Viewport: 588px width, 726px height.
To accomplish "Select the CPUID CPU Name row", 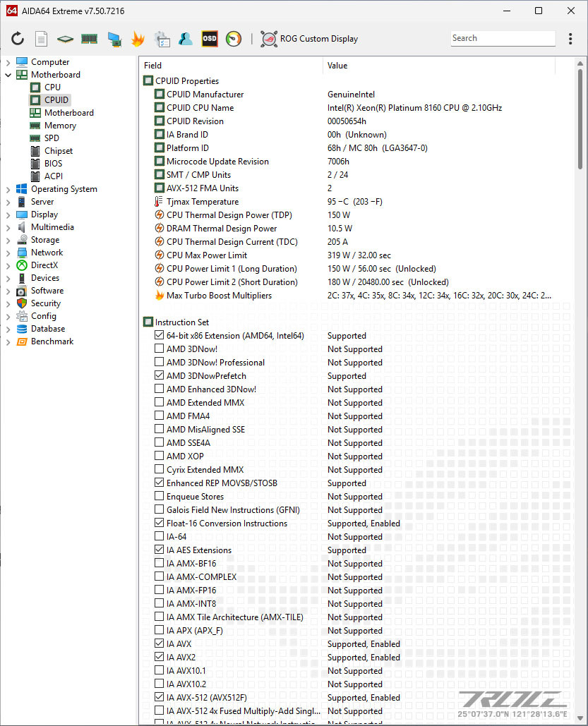I will [x=356, y=108].
